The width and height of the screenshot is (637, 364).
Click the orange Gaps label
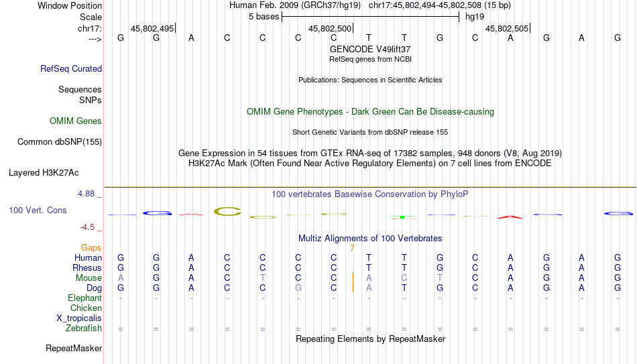pyautogui.click(x=91, y=248)
